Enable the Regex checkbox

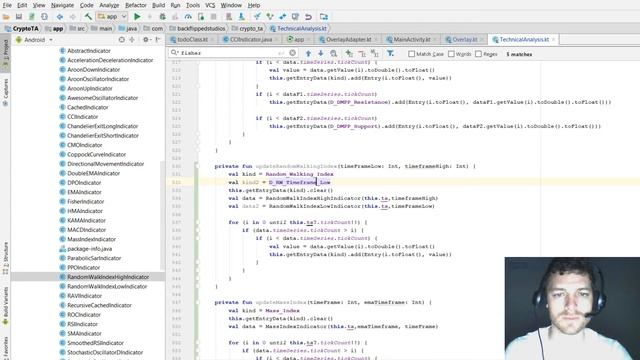(478, 54)
